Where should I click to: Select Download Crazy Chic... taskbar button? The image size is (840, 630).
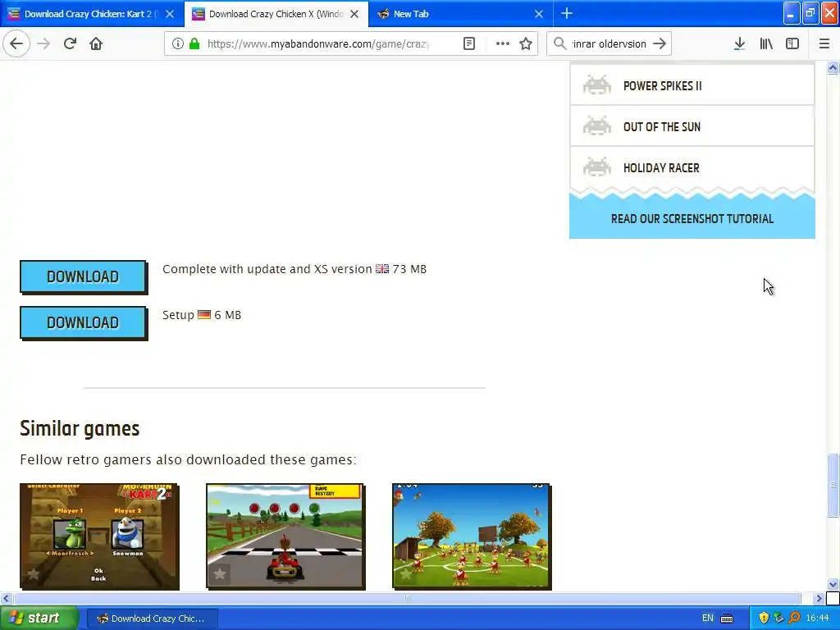point(152,619)
